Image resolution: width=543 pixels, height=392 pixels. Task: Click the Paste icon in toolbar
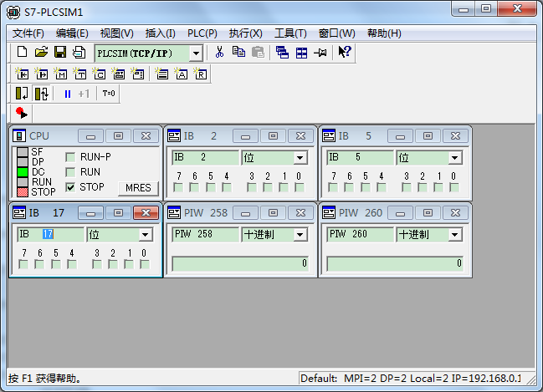(x=258, y=53)
